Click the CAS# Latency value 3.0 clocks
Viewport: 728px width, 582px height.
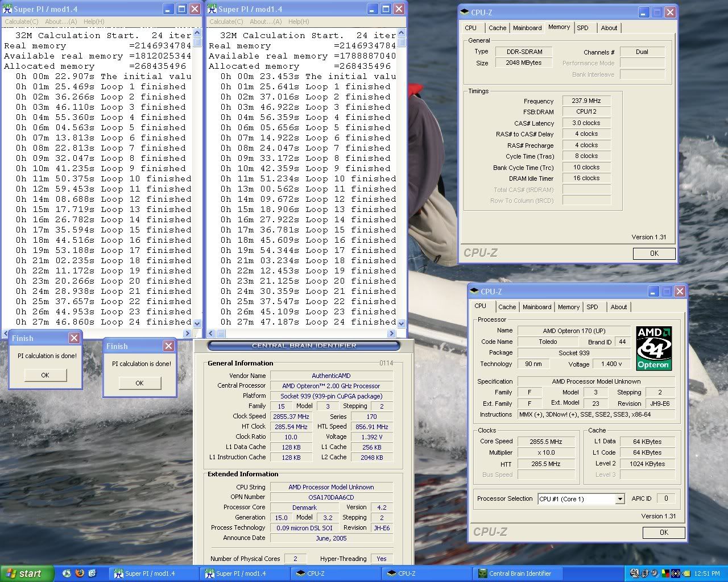pyautogui.click(x=586, y=123)
